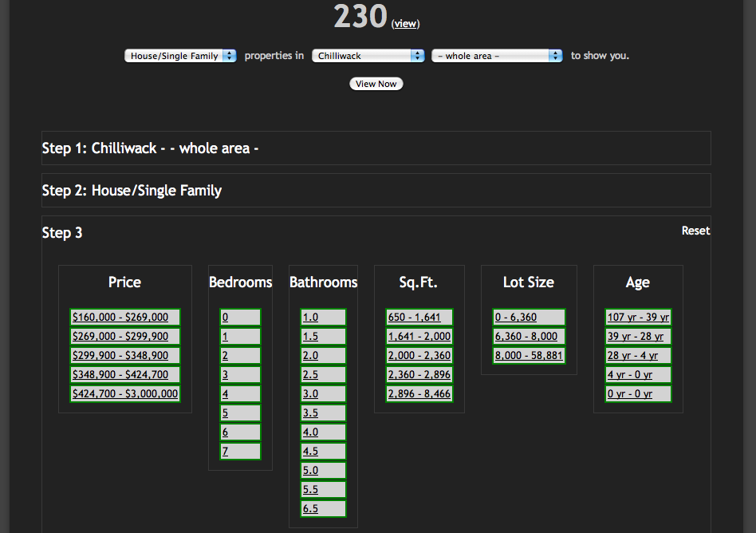Click the Bedrooms column heading
This screenshot has width=756, height=533.
(241, 282)
